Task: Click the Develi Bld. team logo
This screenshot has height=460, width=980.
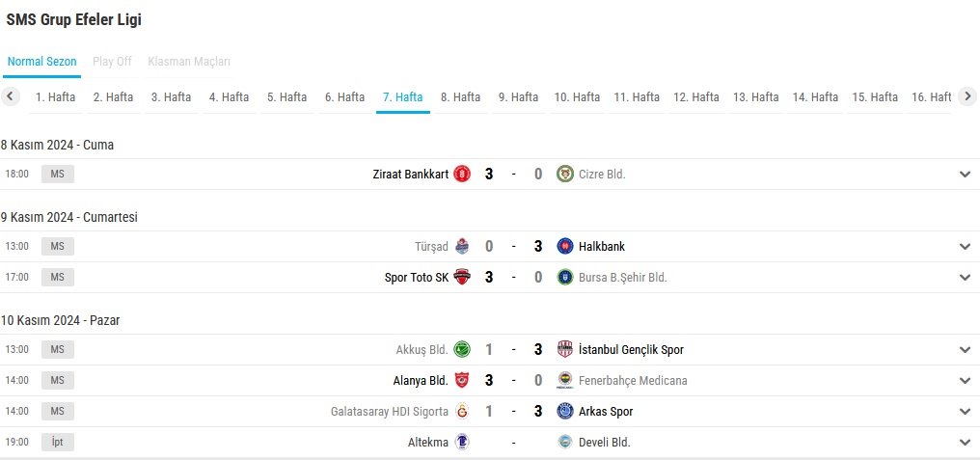Action: click(565, 442)
